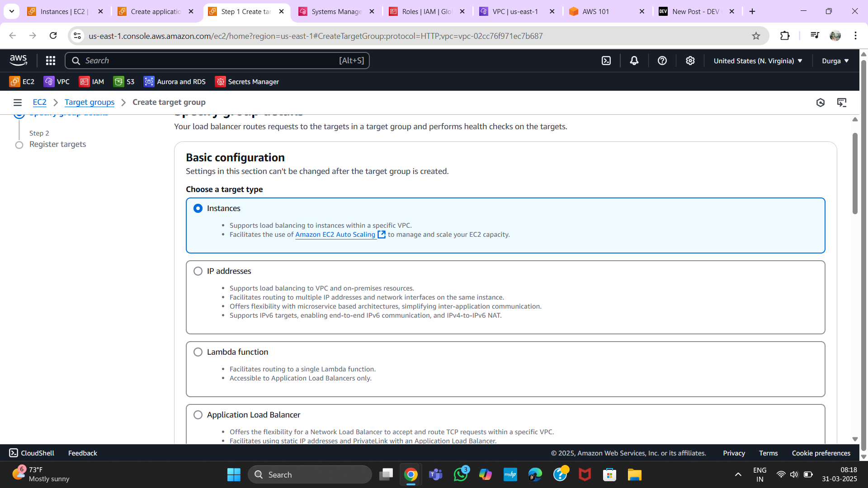Click the Windows taskbar Search box

(310, 474)
